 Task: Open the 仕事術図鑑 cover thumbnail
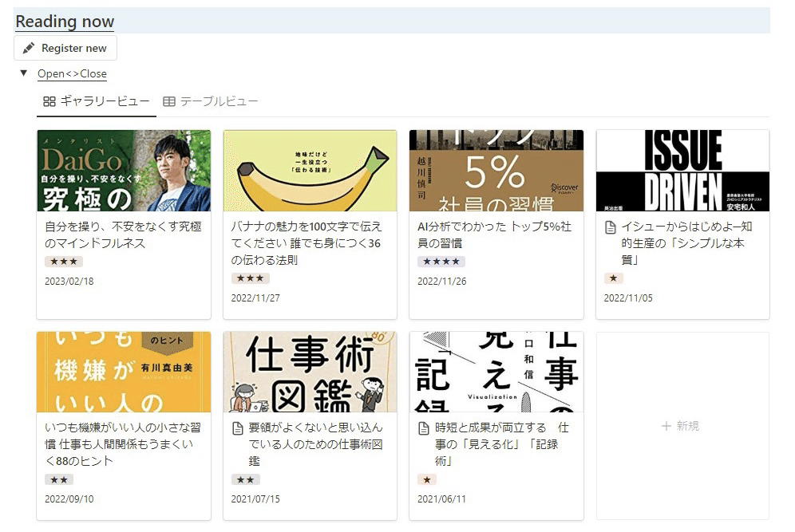pyautogui.click(x=310, y=372)
